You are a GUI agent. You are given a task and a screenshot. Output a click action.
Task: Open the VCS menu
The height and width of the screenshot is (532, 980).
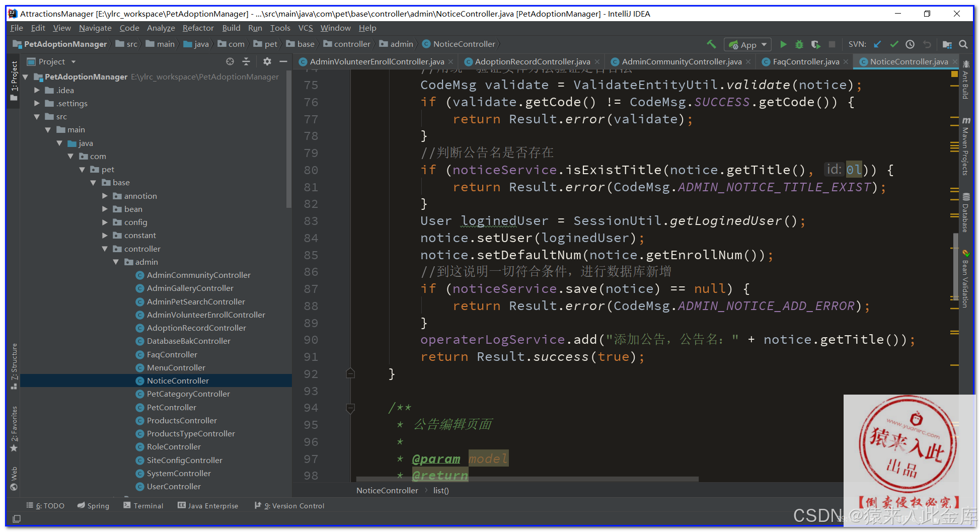coord(305,28)
